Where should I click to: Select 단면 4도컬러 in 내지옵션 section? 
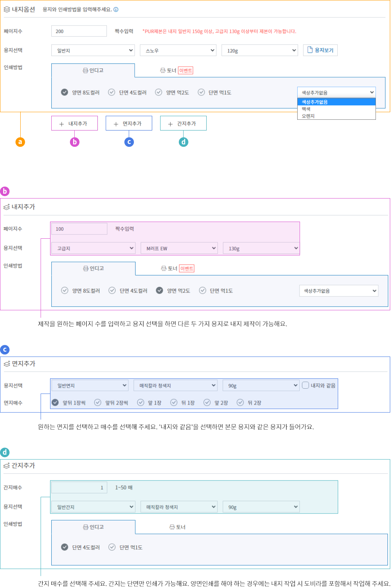(x=112, y=92)
